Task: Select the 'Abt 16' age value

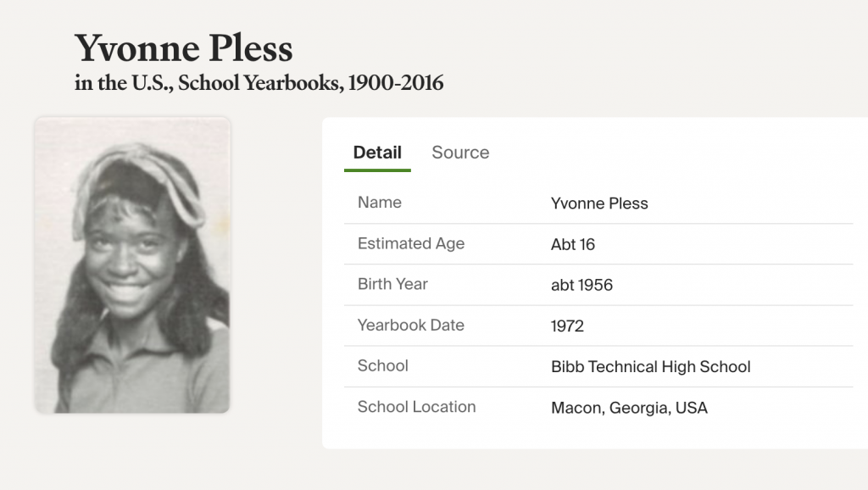Action: click(573, 244)
